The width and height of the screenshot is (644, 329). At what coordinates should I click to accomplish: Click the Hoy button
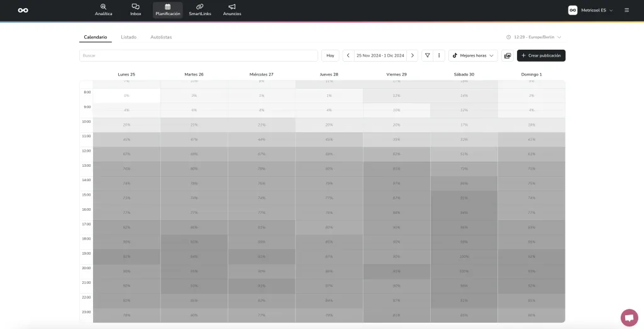(x=330, y=55)
